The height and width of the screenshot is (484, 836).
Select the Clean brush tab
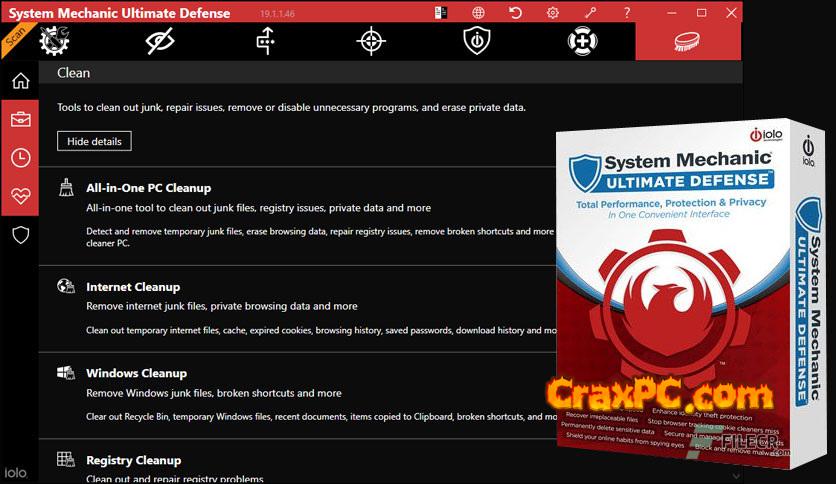[x=688, y=41]
